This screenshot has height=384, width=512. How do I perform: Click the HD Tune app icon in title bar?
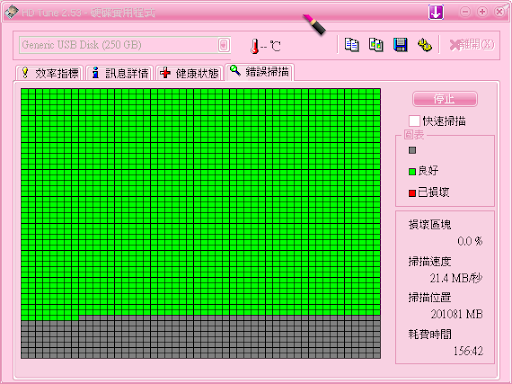pos(12,12)
